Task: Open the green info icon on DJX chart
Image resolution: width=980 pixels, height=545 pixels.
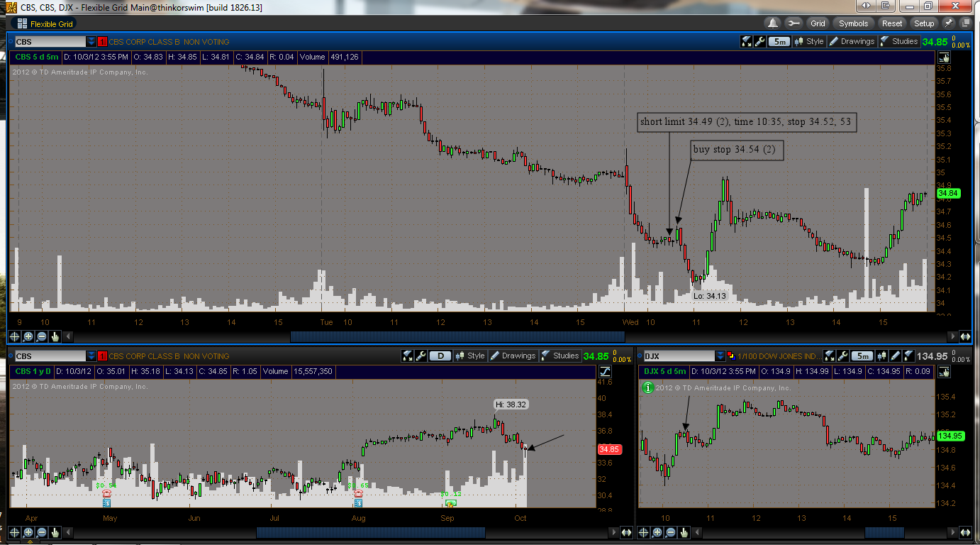Action: [x=647, y=387]
